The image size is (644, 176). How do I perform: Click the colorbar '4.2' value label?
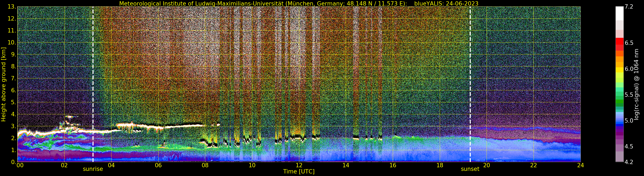tap(629, 162)
